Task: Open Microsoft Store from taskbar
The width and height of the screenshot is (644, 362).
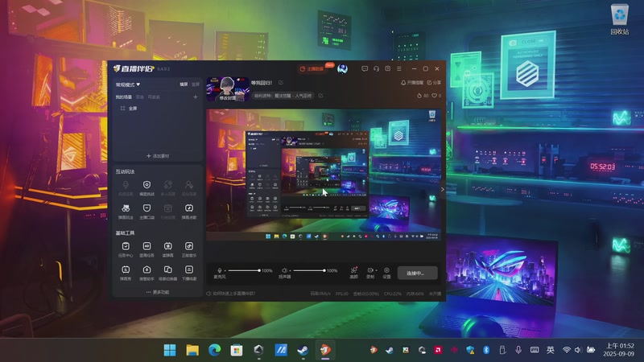Action: (x=237, y=350)
